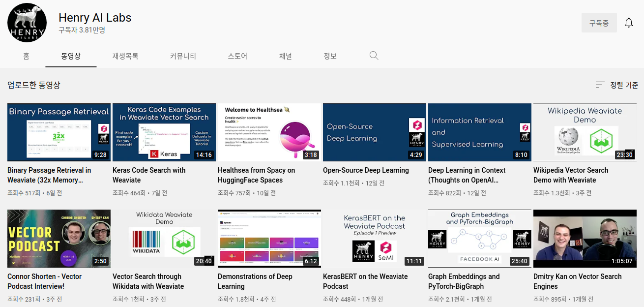Click the "조회수 757회 • 10일 전" metadata
Screen dimensions: 644x307
click(x=247, y=193)
